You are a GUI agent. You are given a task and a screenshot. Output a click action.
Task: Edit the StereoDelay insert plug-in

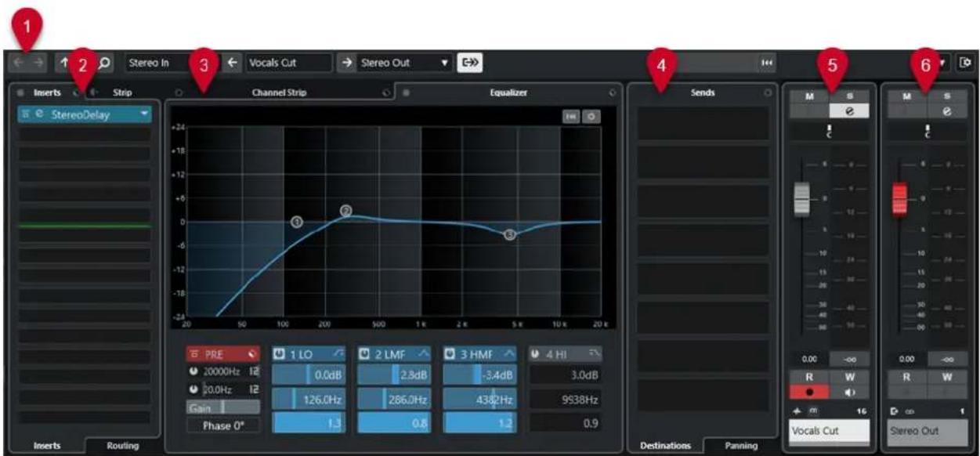(38, 115)
